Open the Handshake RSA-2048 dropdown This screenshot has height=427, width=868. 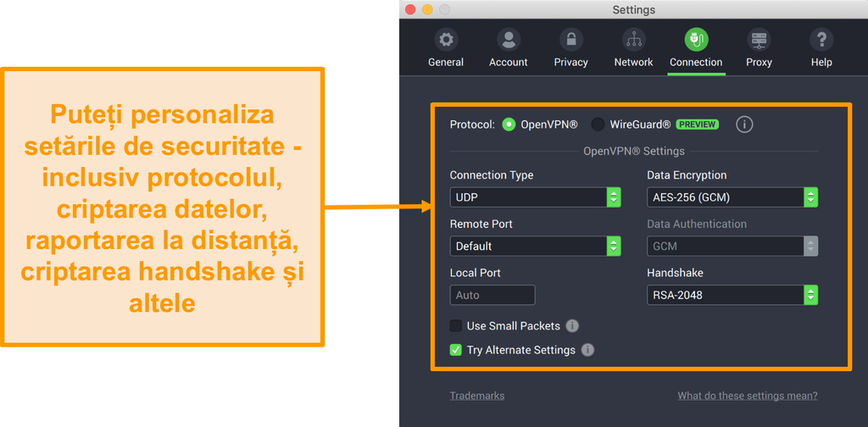point(732,295)
